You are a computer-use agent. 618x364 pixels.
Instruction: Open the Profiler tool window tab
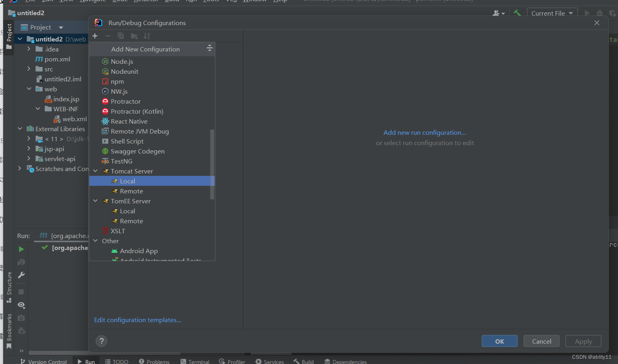coord(232,361)
